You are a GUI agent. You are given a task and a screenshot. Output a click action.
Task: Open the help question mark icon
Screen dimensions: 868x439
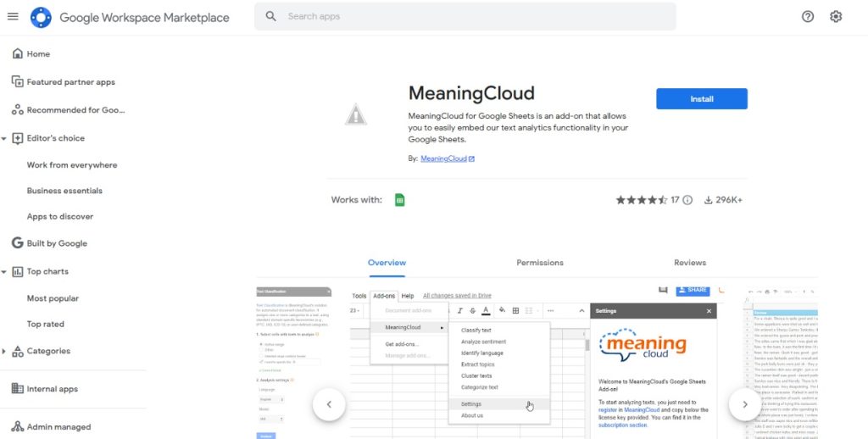(x=808, y=17)
